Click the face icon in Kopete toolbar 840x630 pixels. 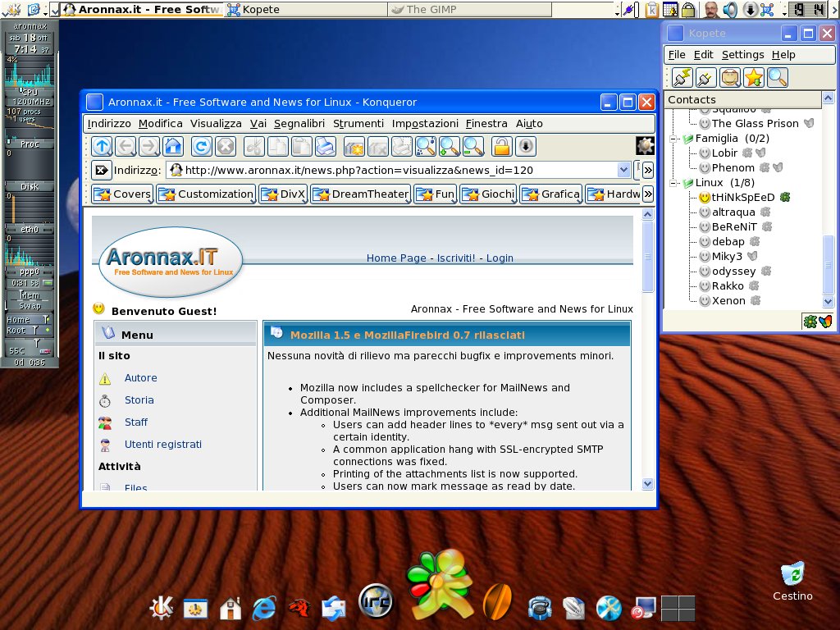click(x=729, y=78)
